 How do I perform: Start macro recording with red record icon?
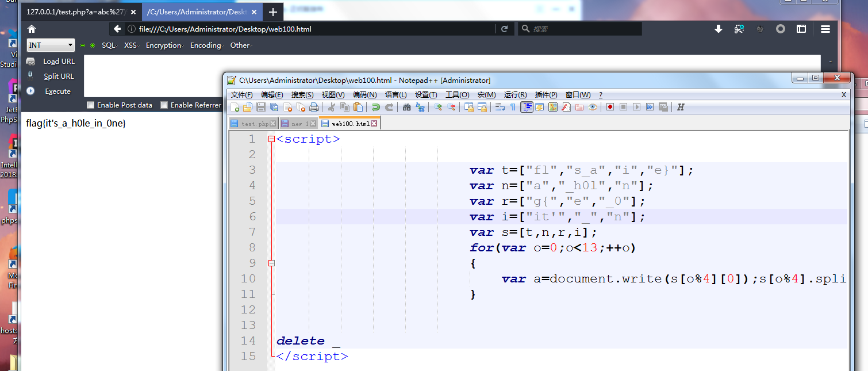coord(610,107)
